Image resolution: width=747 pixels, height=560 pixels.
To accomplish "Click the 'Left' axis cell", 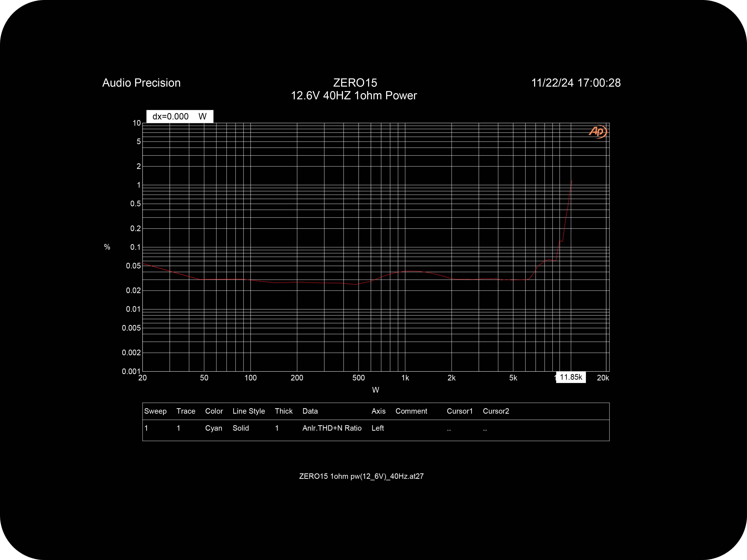I will point(378,428).
